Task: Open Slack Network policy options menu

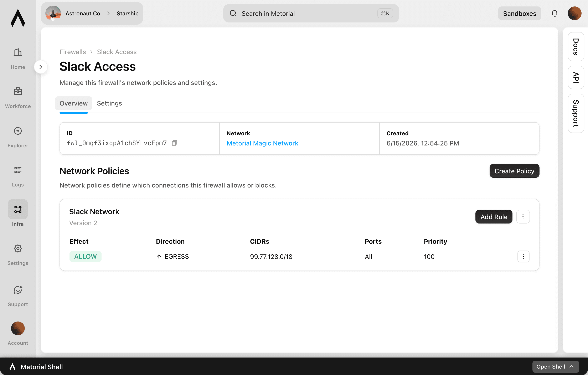Action: click(523, 217)
